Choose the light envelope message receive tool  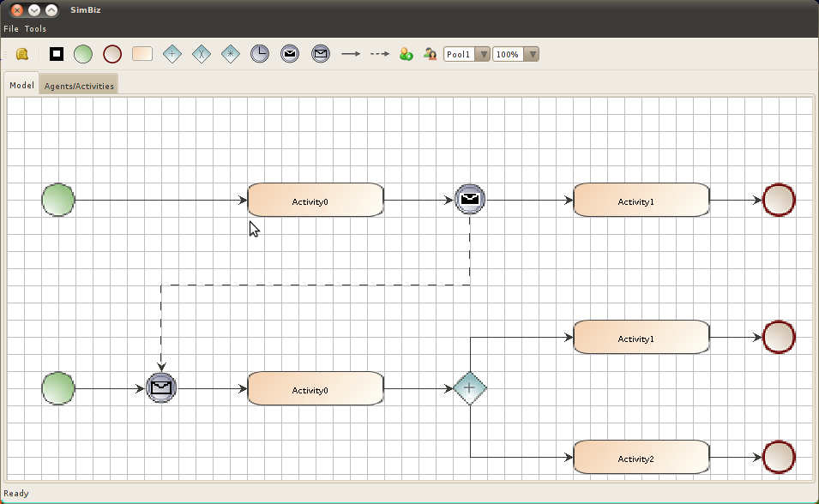[321, 54]
